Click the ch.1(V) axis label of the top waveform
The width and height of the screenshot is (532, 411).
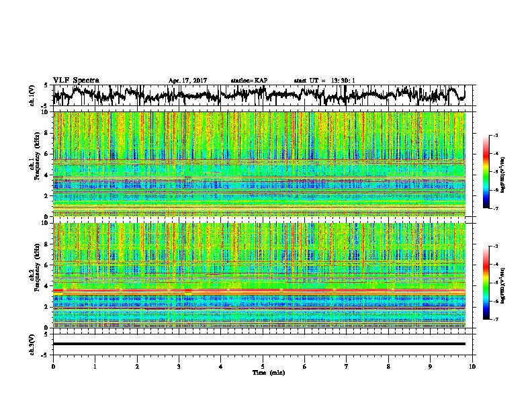coord(32,95)
